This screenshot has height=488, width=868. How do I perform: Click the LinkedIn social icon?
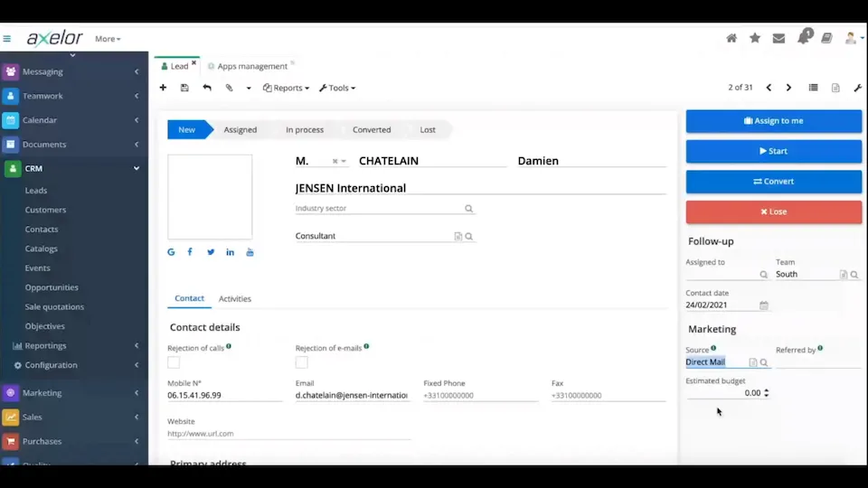230,252
